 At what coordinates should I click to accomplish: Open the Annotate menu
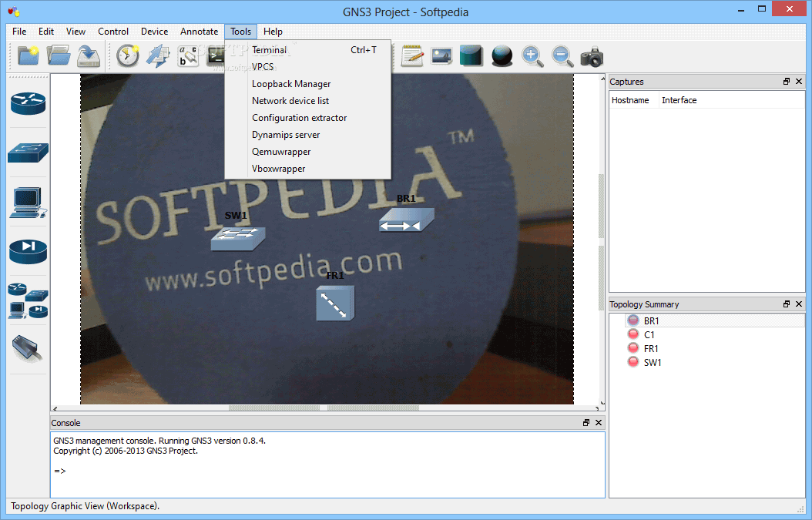tap(199, 32)
